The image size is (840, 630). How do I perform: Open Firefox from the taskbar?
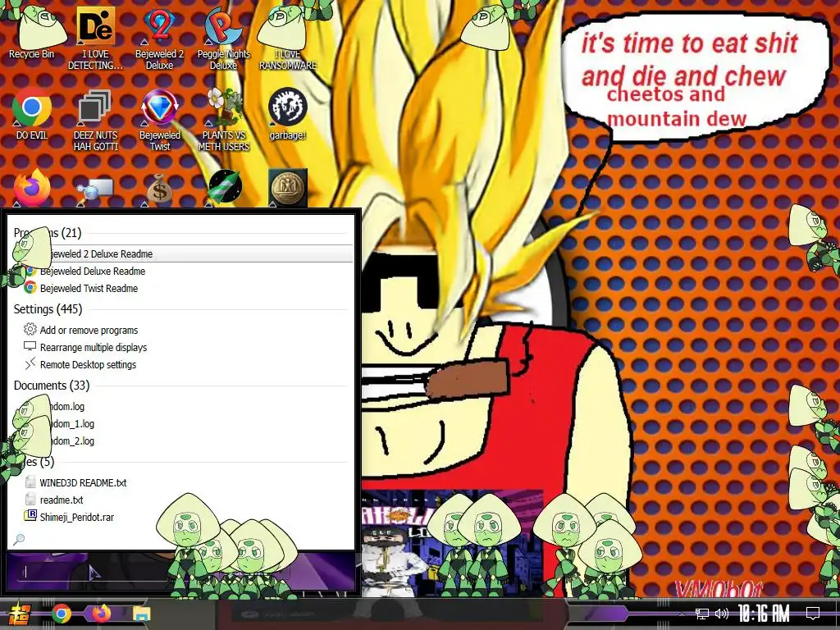101,614
